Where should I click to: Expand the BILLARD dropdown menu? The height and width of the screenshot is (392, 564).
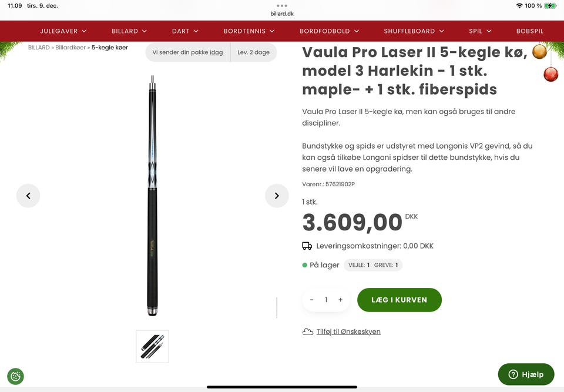pyautogui.click(x=129, y=31)
